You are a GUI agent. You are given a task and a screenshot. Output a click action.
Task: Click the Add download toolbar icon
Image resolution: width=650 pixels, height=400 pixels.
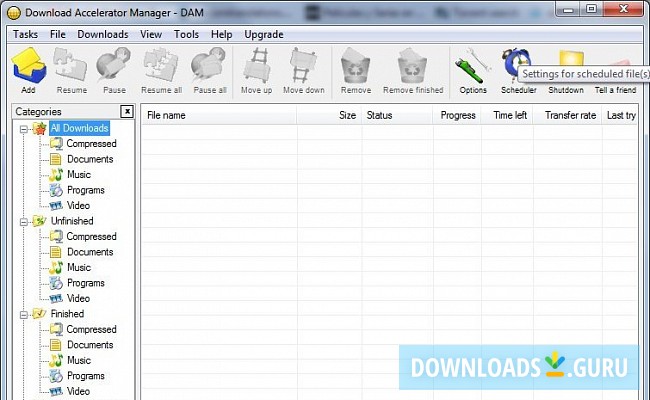pyautogui.click(x=28, y=65)
